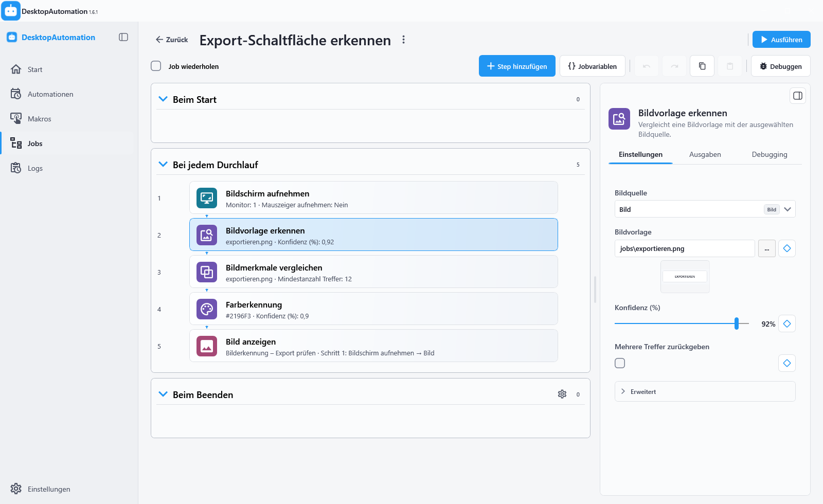Viewport: 823px width, 504px height.
Task: Open Jobvariablen
Action: pyautogui.click(x=592, y=66)
